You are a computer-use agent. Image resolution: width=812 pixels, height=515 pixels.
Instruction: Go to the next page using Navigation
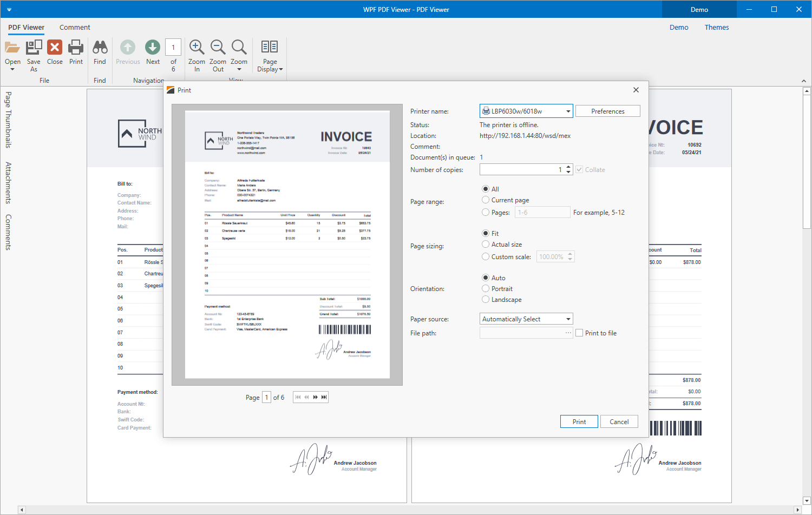153,51
